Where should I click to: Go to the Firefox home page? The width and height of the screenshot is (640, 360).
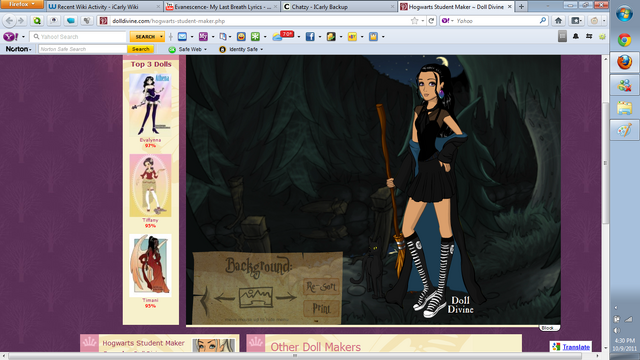(558, 20)
